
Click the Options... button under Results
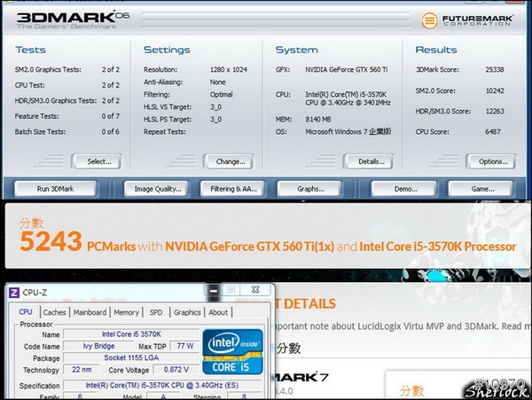click(492, 161)
